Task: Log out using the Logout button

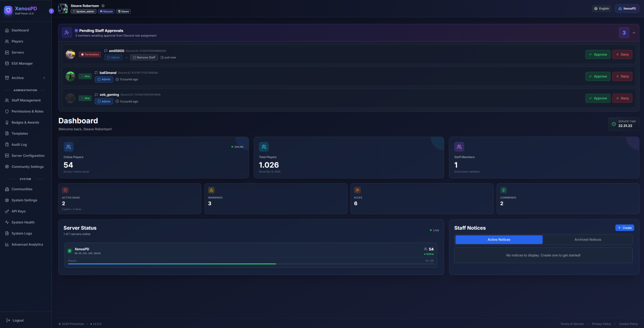Action: point(15,320)
